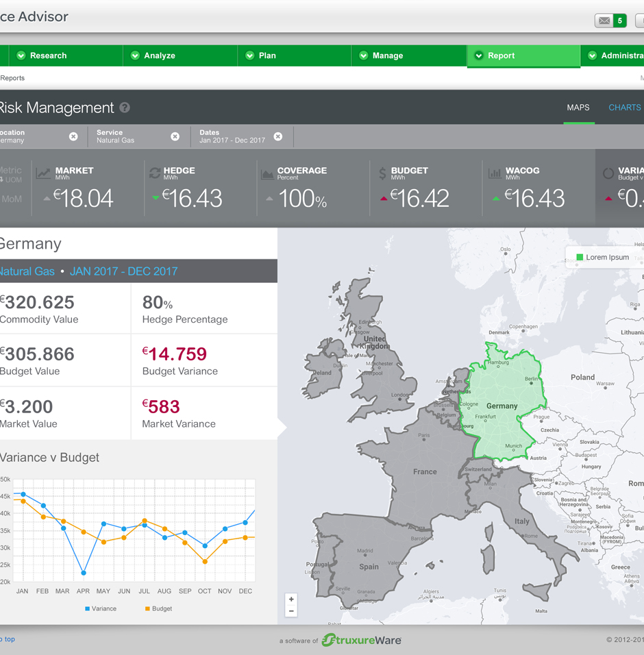
Task: Click the JAN 2017 - DEC 2017 link
Action: click(x=123, y=271)
